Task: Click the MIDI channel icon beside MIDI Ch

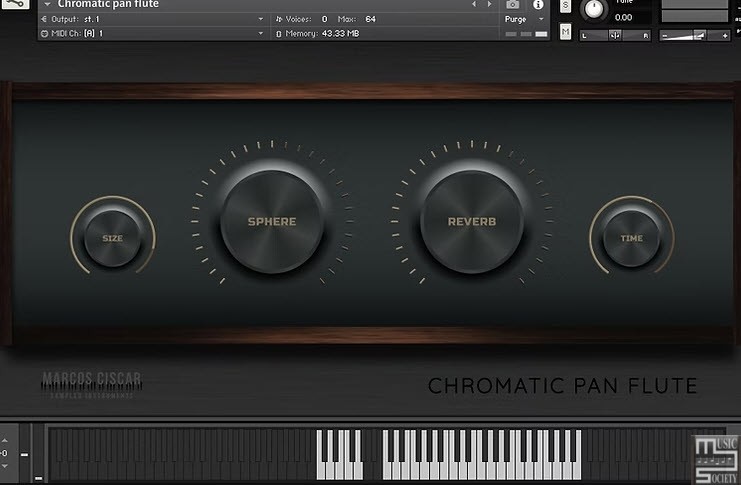Action: [x=44, y=34]
